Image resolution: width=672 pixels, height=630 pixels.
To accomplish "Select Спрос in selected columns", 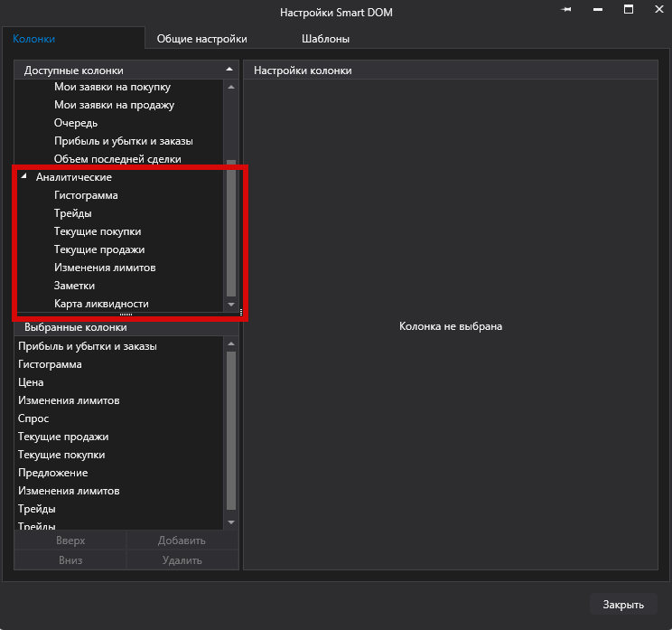I will tap(33, 418).
